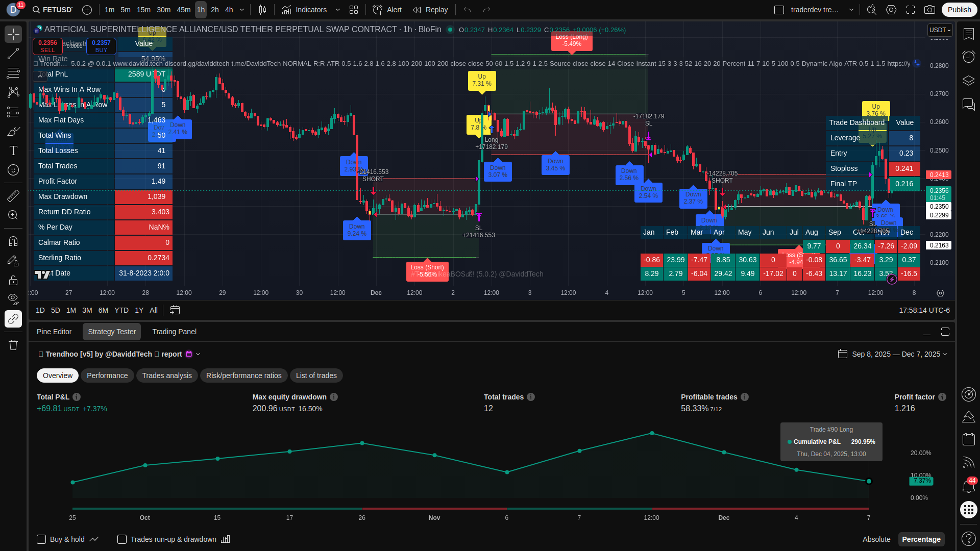
Task: Open the Alerts clock icon in right sidebar
Action: 968,57
